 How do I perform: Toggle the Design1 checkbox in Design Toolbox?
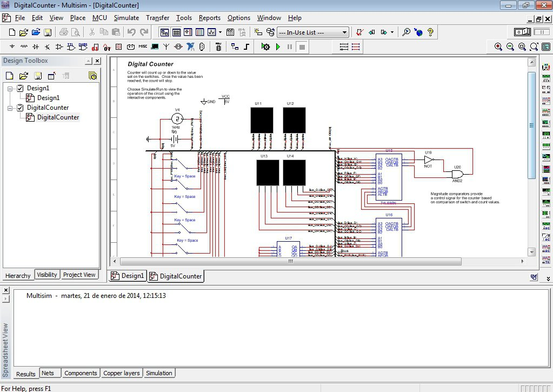click(21, 88)
